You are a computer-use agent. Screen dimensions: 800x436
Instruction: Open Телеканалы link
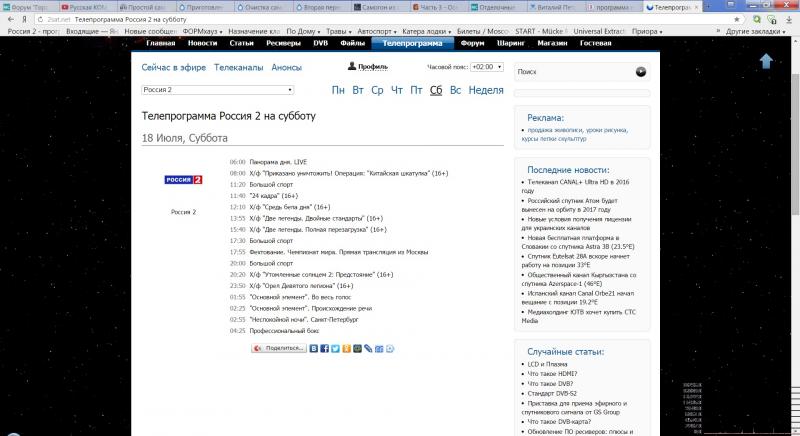click(x=238, y=67)
